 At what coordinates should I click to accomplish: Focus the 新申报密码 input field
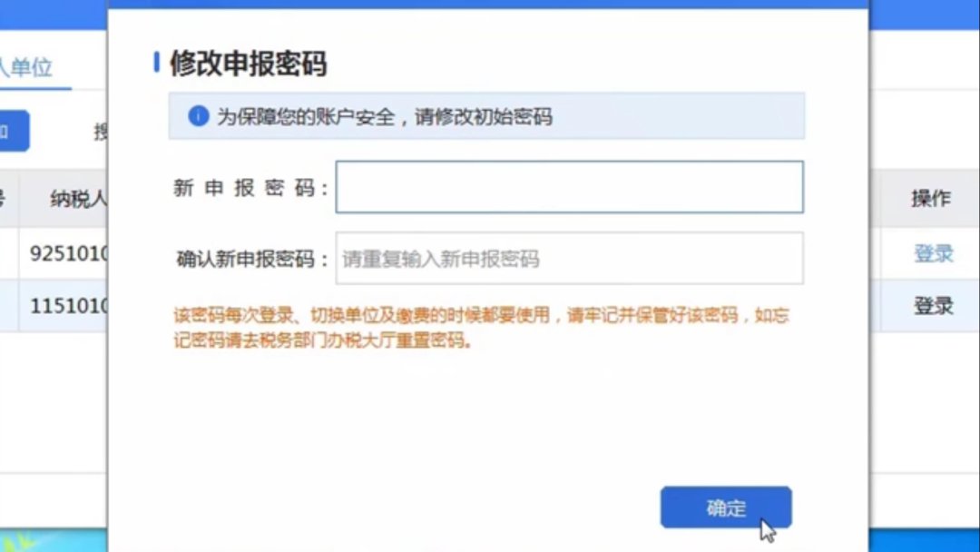569,187
